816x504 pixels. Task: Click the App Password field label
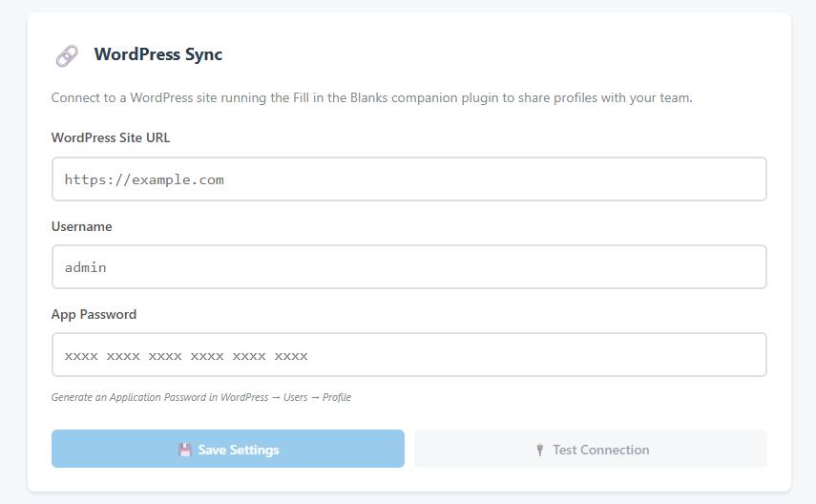coord(94,314)
